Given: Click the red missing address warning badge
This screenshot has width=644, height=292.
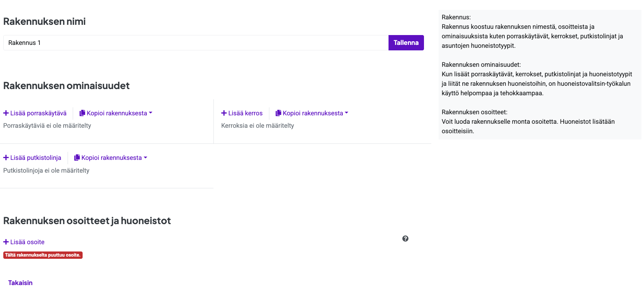Looking at the screenshot, I should pyautogui.click(x=43, y=255).
